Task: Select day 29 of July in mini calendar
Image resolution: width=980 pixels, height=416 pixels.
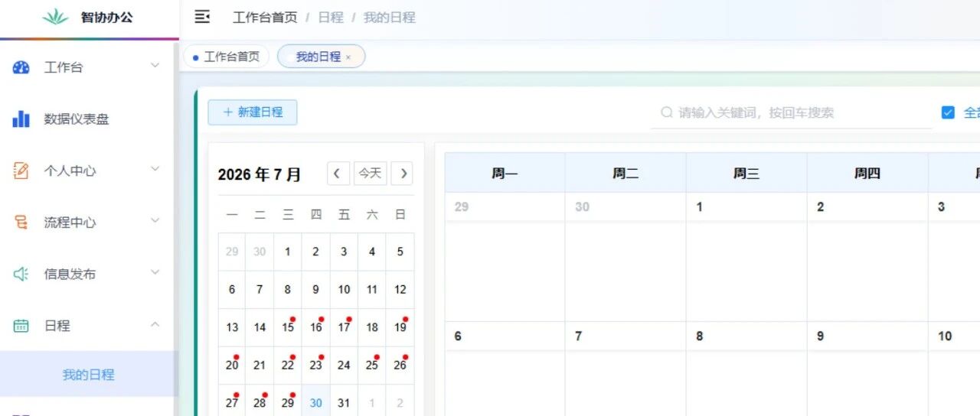Action: (288, 401)
